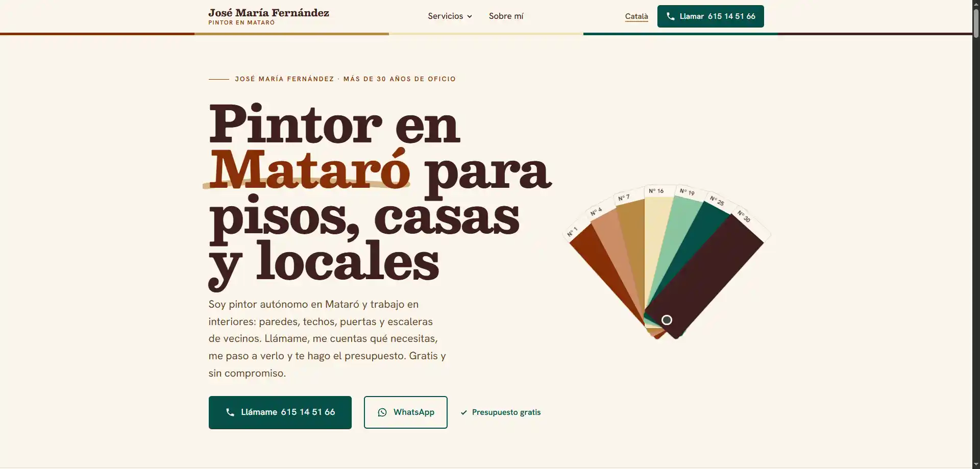Viewport: 980px width, 469px height.
Task: Click the Llámame 615 14 51 66 button
Action: (x=280, y=412)
